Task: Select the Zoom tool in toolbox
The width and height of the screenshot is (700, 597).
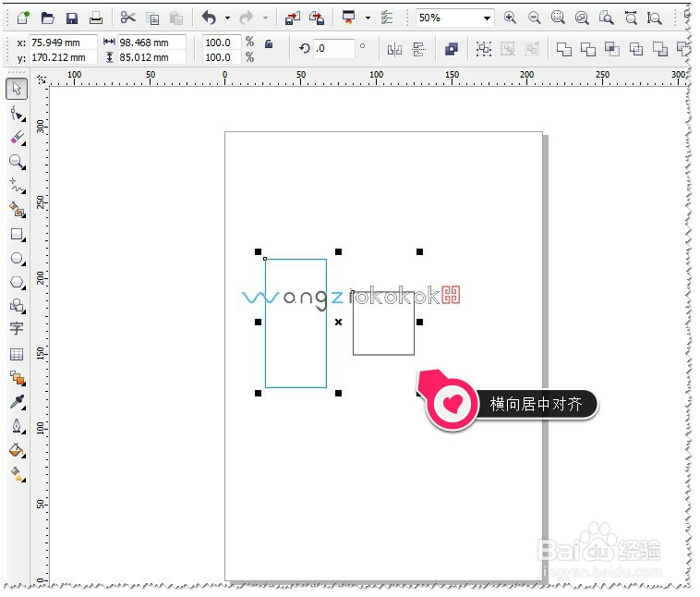Action: (17, 162)
